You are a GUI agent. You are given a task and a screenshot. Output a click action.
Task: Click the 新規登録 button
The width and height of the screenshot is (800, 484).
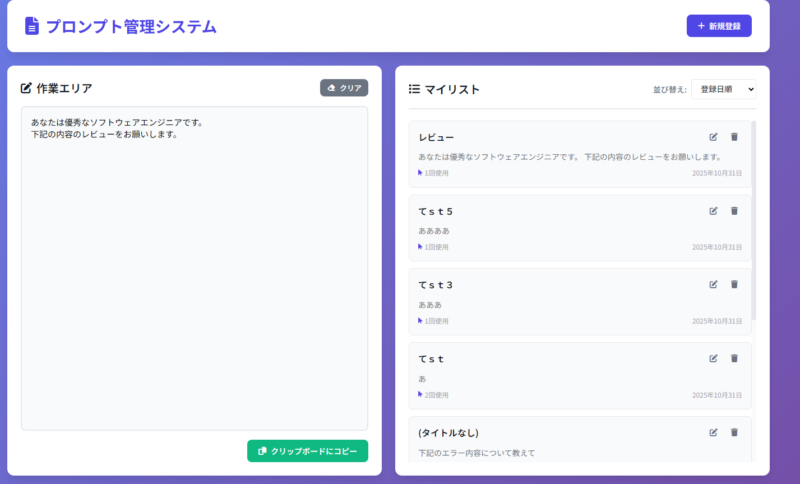(718, 26)
